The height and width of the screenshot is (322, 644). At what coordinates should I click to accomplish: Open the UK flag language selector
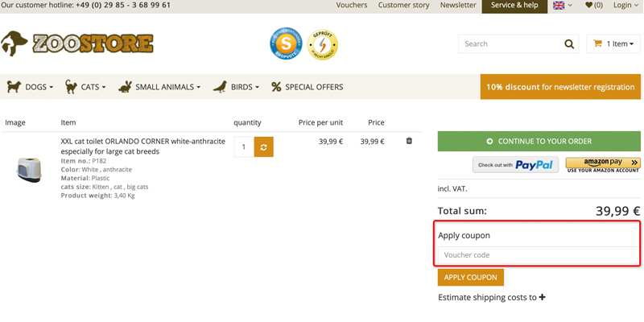point(563,6)
